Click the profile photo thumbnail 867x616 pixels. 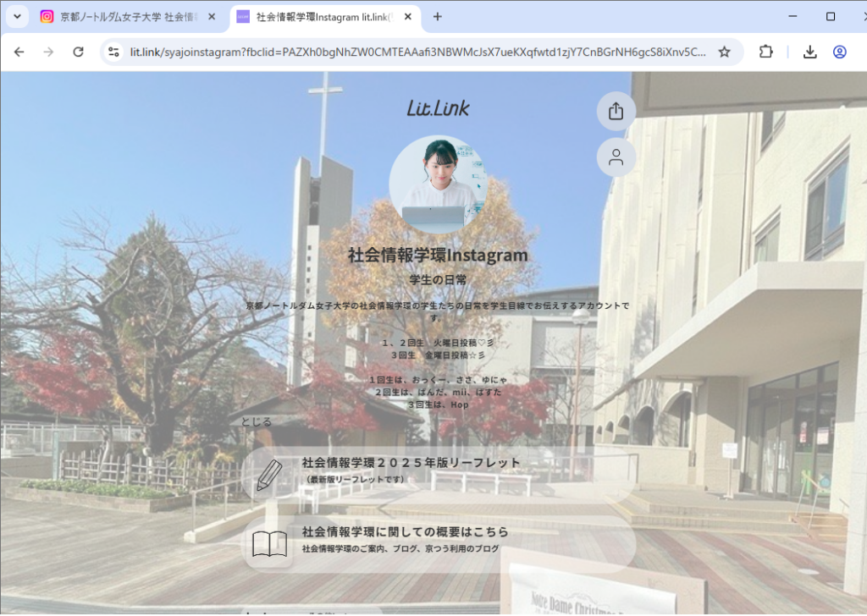click(438, 184)
